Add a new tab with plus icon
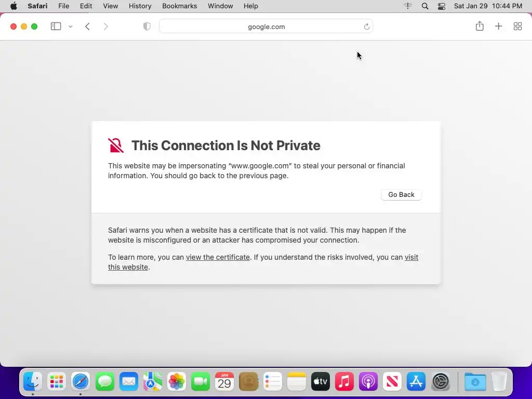 498,26
